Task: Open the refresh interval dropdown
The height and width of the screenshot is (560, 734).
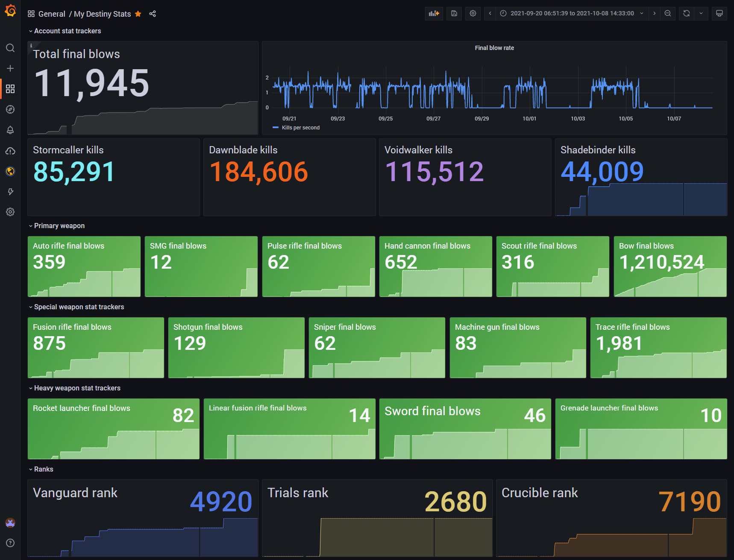Action: [x=701, y=13]
